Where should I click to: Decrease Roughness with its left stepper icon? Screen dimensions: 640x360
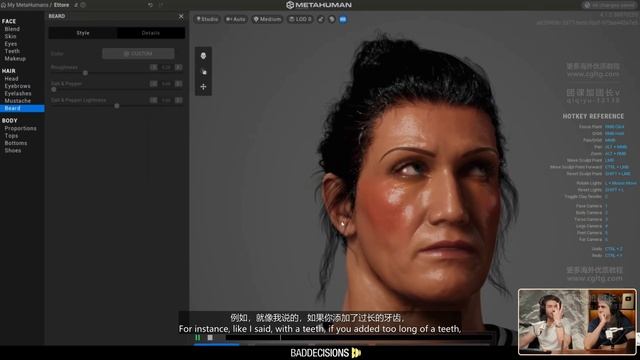pos(153,67)
